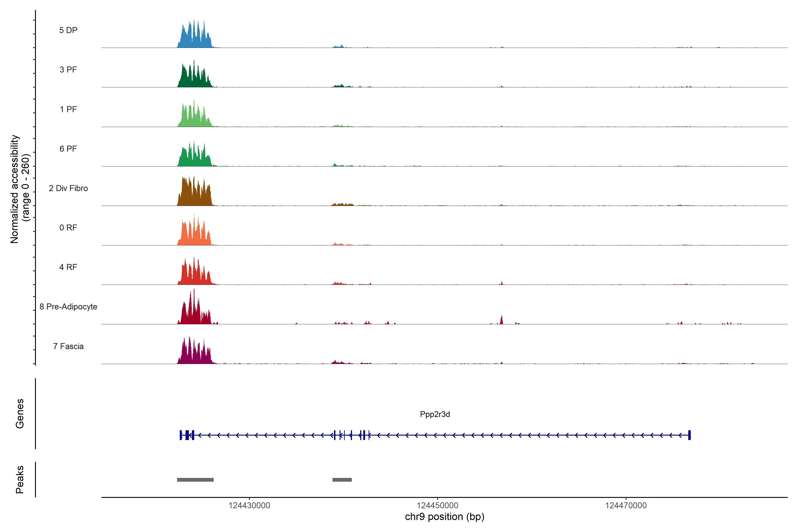The height and width of the screenshot is (532, 798).
Task: Click the 8 Pre-Adipocyte track label
Action: (x=68, y=307)
